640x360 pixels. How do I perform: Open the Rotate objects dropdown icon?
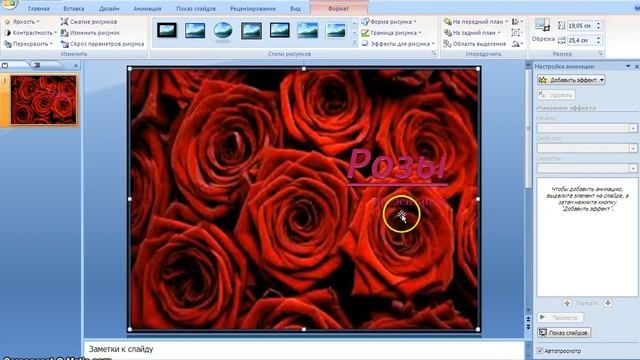tap(518, 44)
